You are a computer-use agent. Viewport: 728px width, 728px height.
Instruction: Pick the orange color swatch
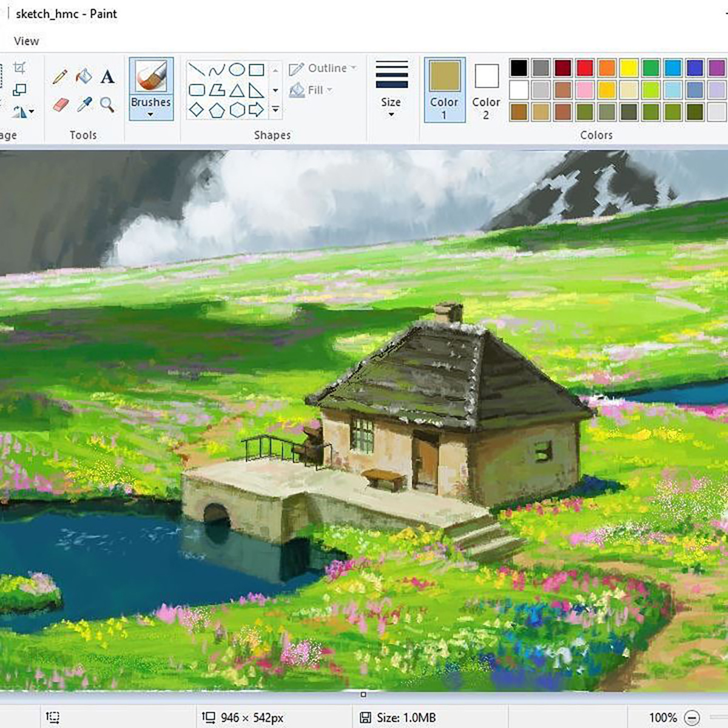607,67
